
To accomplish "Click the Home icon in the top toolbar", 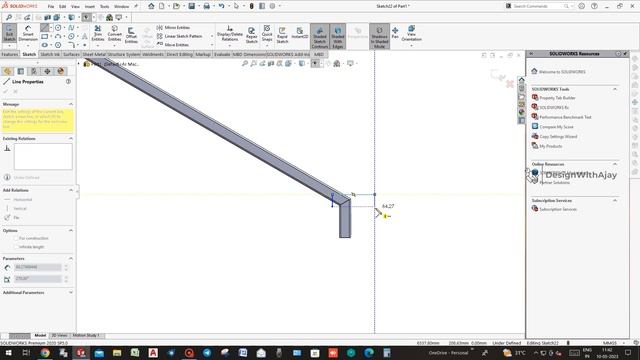I will [x=151, y=6].
